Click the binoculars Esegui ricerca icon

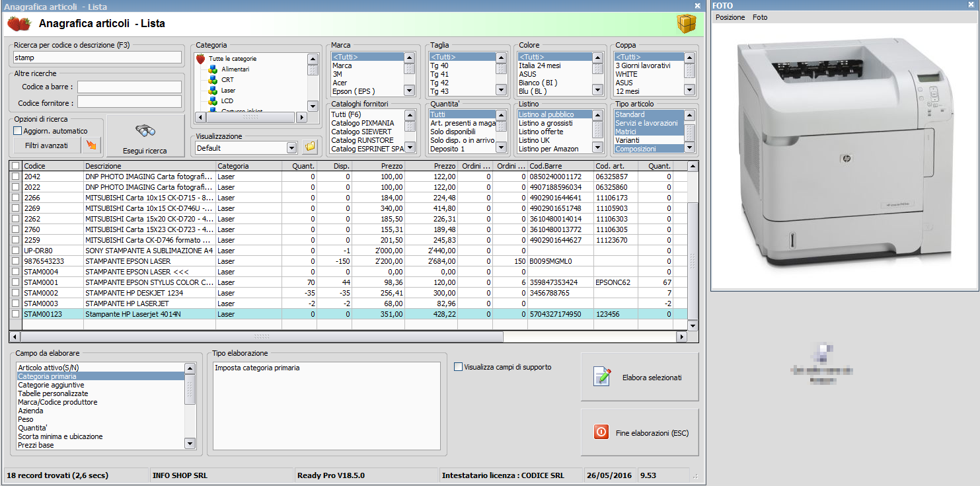coord(145,130)
